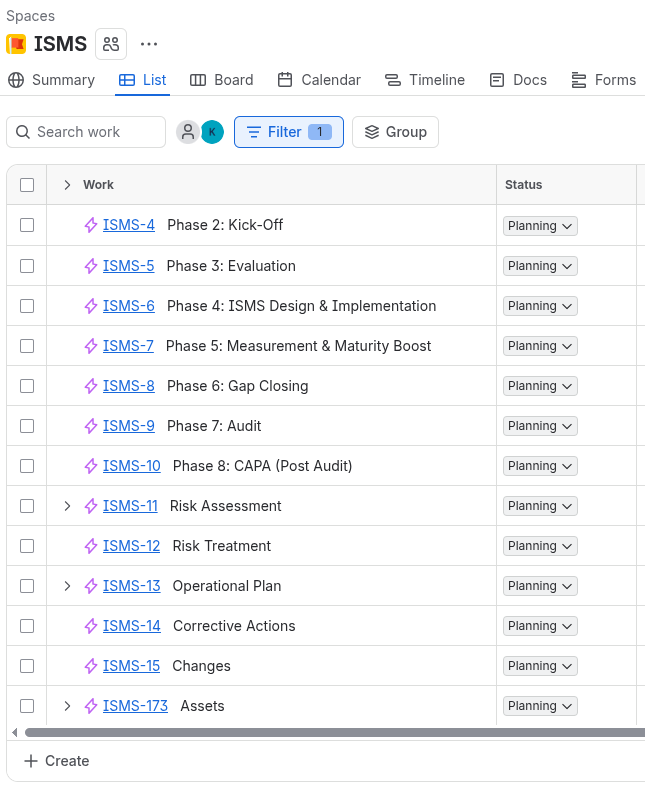
Task: Open the Calendar tab
Action: (x=319, y=80)
